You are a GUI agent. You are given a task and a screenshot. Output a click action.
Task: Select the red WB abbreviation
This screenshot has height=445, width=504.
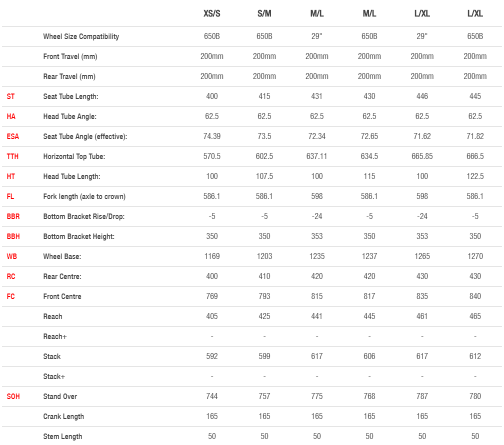pos(12,256)
